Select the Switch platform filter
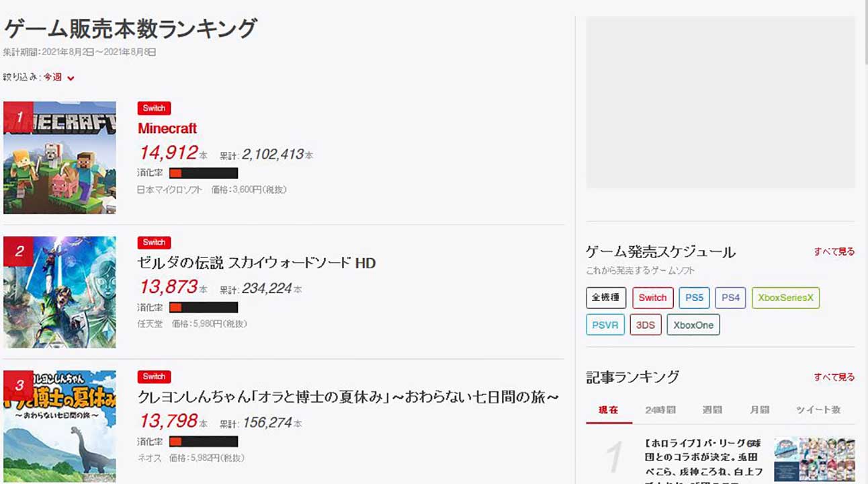868x484 pixels. click(x=652, y=298)
